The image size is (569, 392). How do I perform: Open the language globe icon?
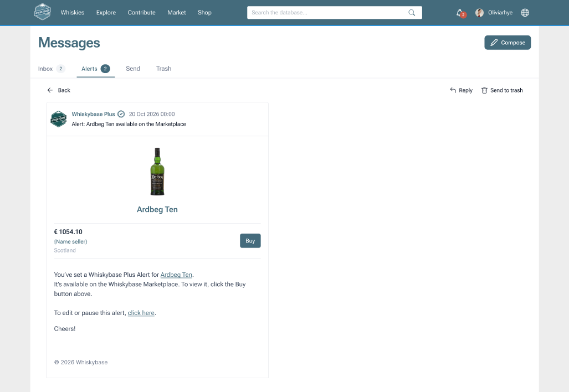pyautogui.click(x=525, y=13)
